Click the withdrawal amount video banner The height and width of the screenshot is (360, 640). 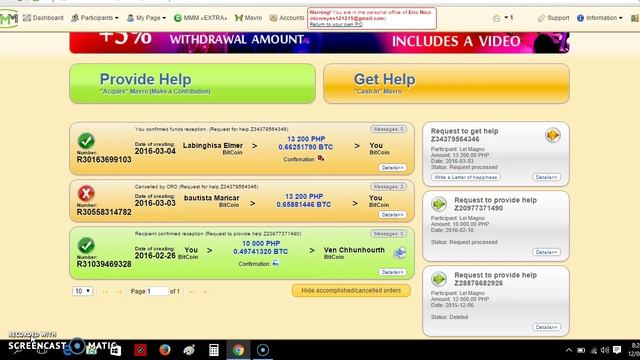tap(319, 42)
